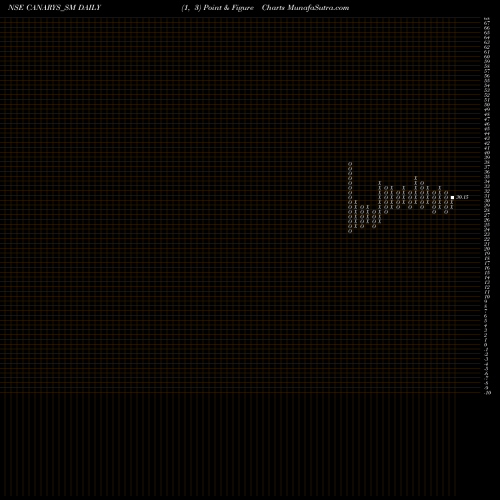The image size is (500, 500).
Task: Click the 'Charts MunafaSutra.com' text
Action: click(305, 8)
